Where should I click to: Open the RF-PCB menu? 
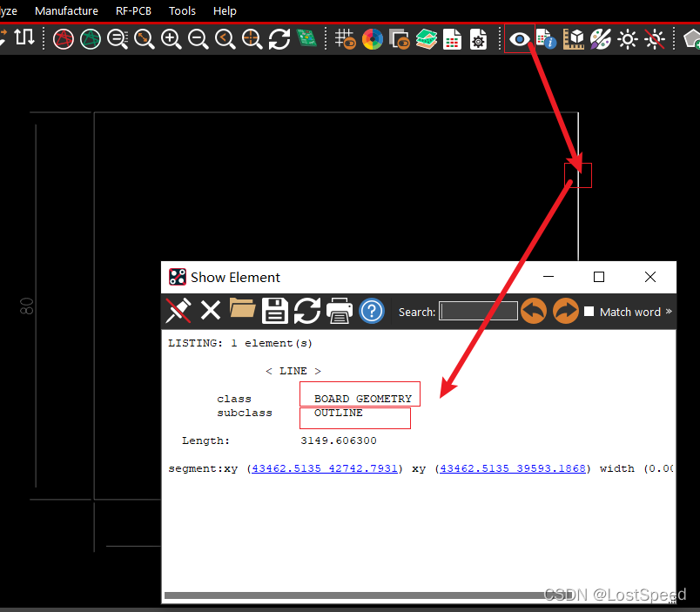click(x=133, y=10)
